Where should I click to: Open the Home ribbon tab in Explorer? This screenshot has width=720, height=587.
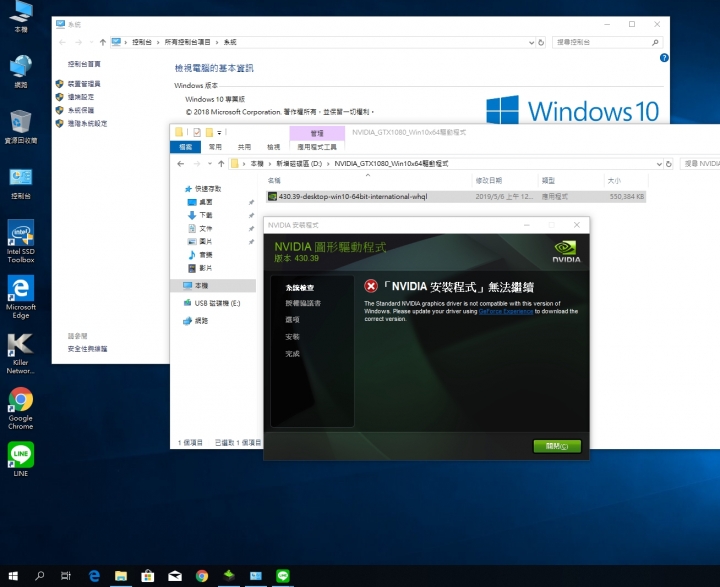[215, 147]
